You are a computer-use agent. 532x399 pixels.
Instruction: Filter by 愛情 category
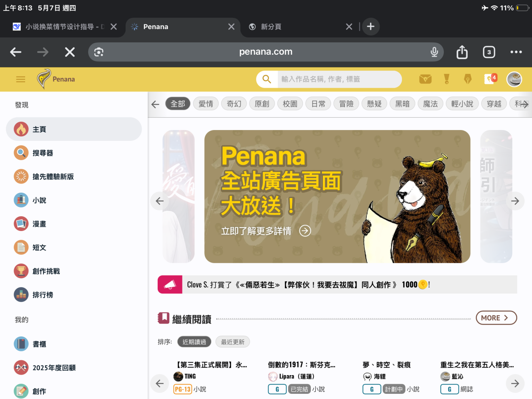206,104
